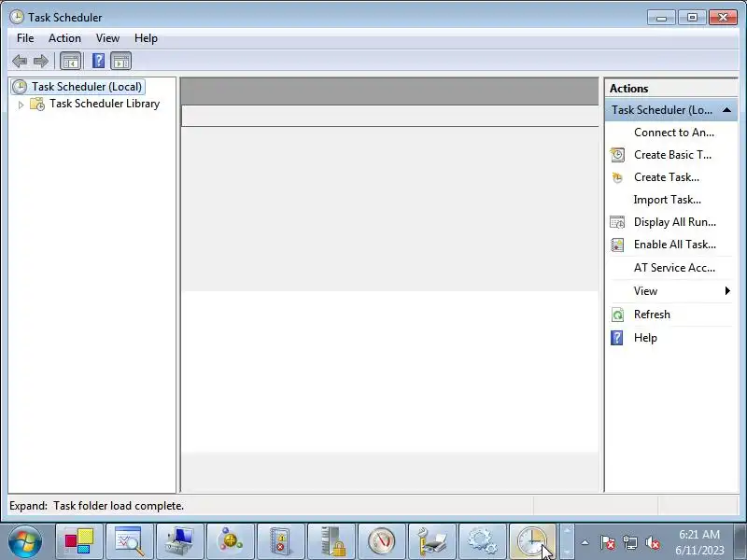This screenshot has width=747, height=560.
Task: Show hidden tray icons arrow
Action: 585,542
